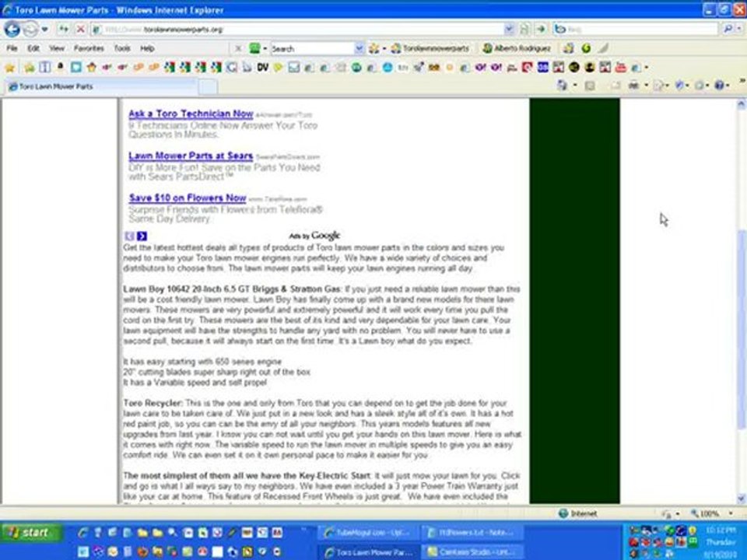This screenshot has width=747, height=560.
Task: Expand the Page menu dropdown in command bar
Action: tap(668, 86)
